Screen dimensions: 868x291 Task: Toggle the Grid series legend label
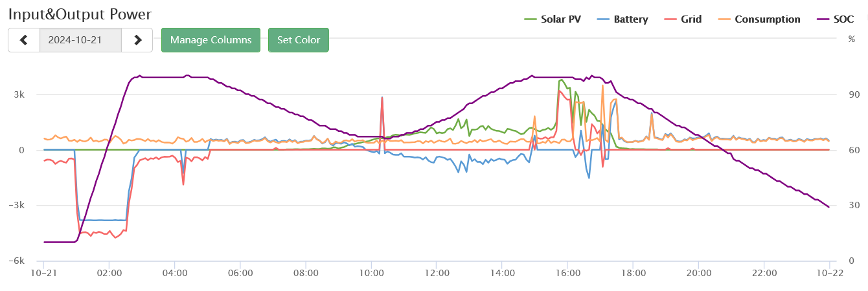(x=691, y=19)
